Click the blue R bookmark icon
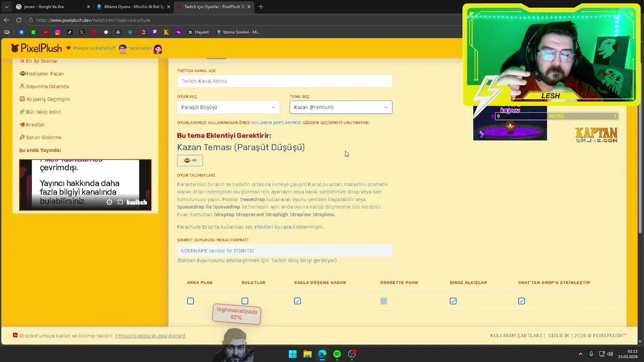Viewport: 644px width, 362px height. pos(21,32)
